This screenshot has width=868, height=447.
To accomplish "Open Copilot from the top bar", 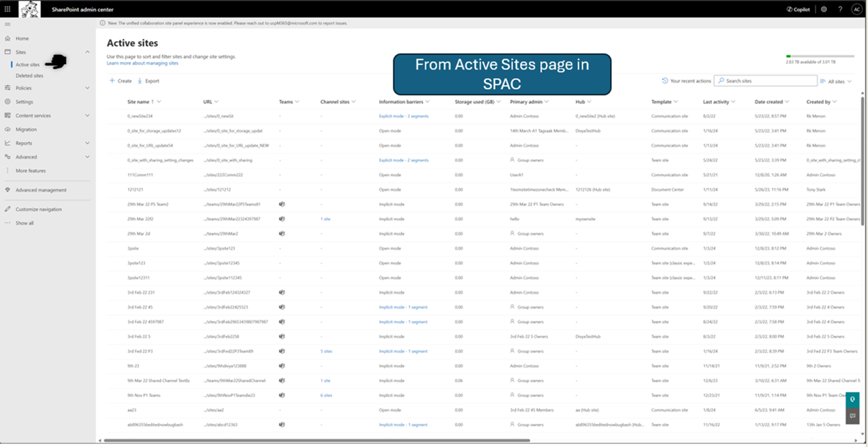I will [x=798, y=9].
